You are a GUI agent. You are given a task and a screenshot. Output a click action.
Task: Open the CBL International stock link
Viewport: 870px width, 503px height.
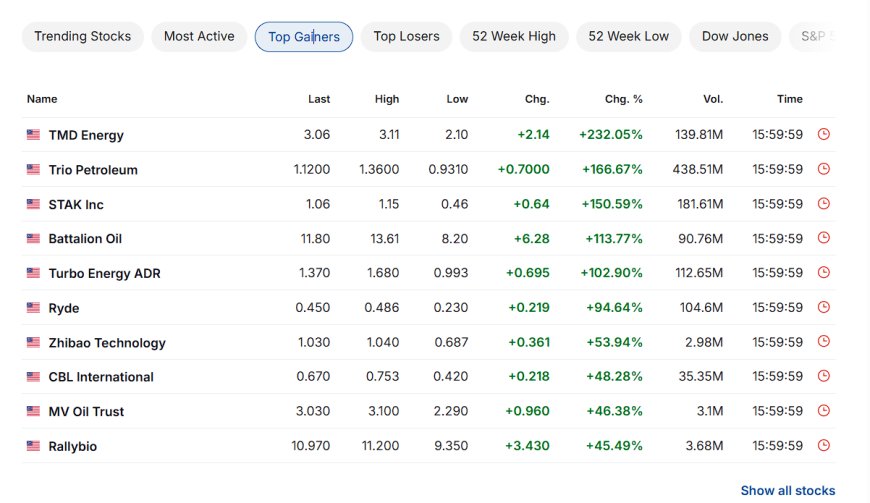point(101,377)
